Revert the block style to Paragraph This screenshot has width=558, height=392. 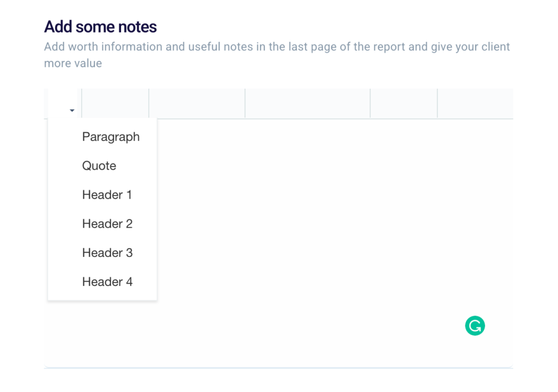pyautogui.click(x=111, y=137)
